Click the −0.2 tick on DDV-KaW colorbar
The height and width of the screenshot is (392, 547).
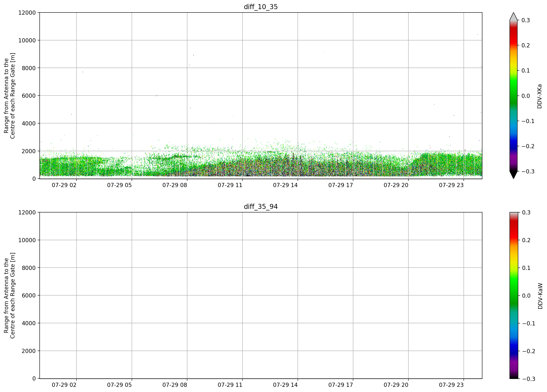529,351
